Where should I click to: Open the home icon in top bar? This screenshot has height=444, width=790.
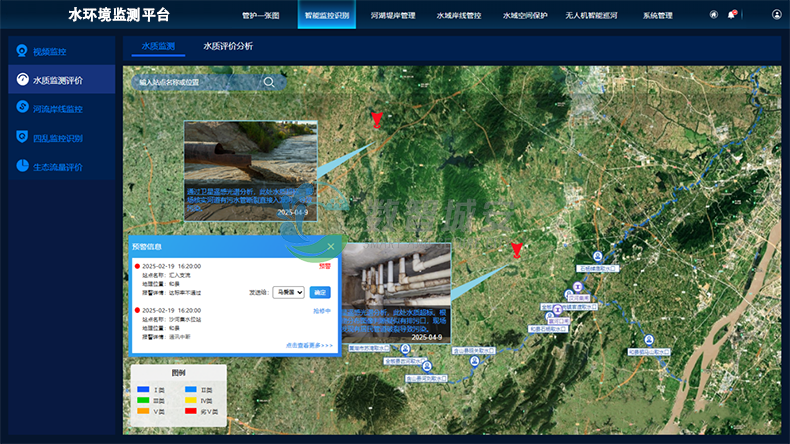(x=713, y=15)
